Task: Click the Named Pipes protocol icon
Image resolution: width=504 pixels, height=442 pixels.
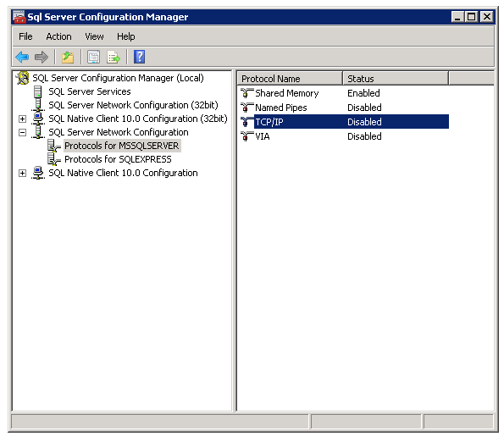Action: pos(246,108)
